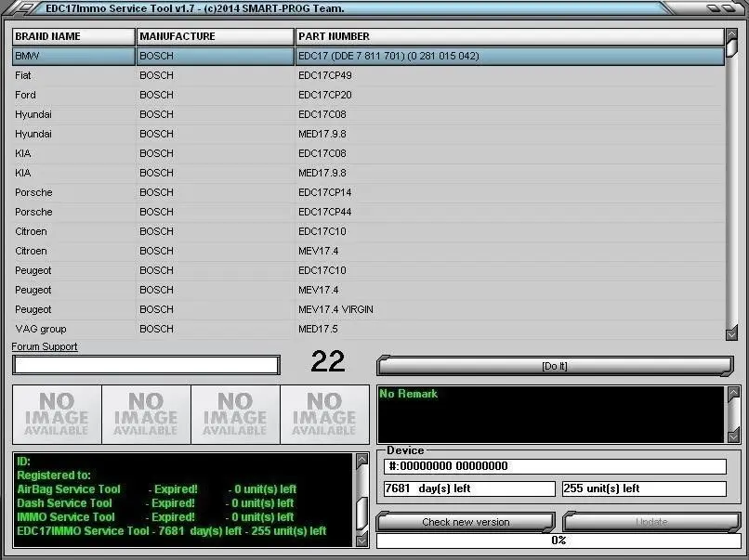
Task: Click the second No Image Available thumbnail
Action: pyautogui.click(x=146, y=414)
